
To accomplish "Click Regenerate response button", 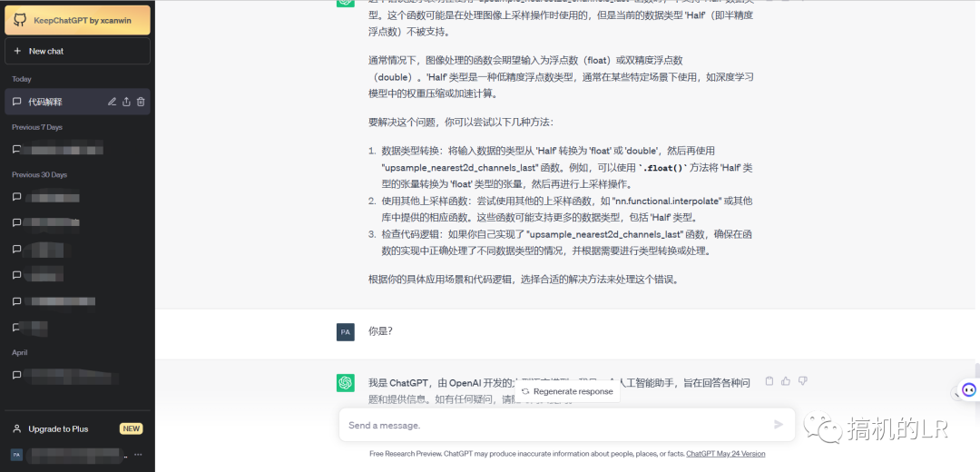I will pyautogui.click(x=567, y=391).
